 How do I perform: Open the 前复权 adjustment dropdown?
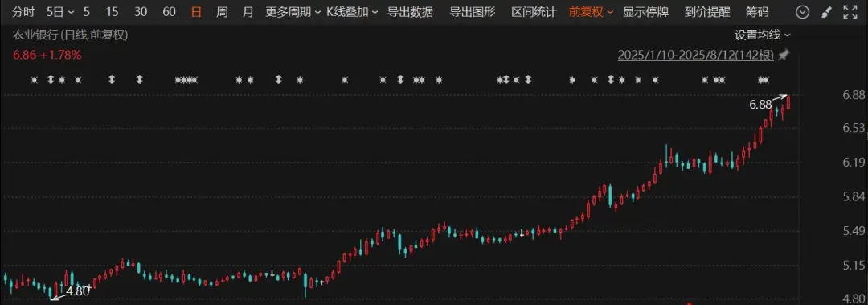click(x=592, y=11)
